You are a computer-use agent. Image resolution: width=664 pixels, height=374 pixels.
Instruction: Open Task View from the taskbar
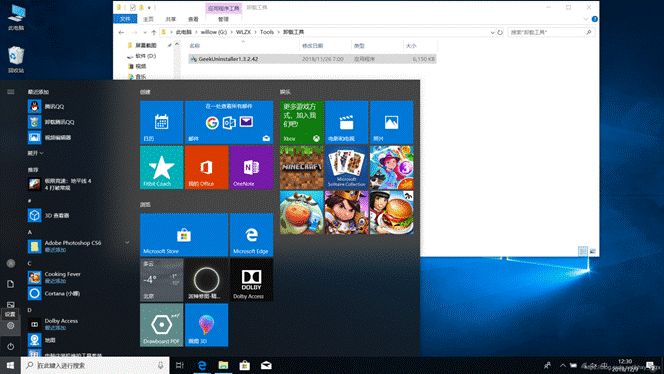click(180, 365)
